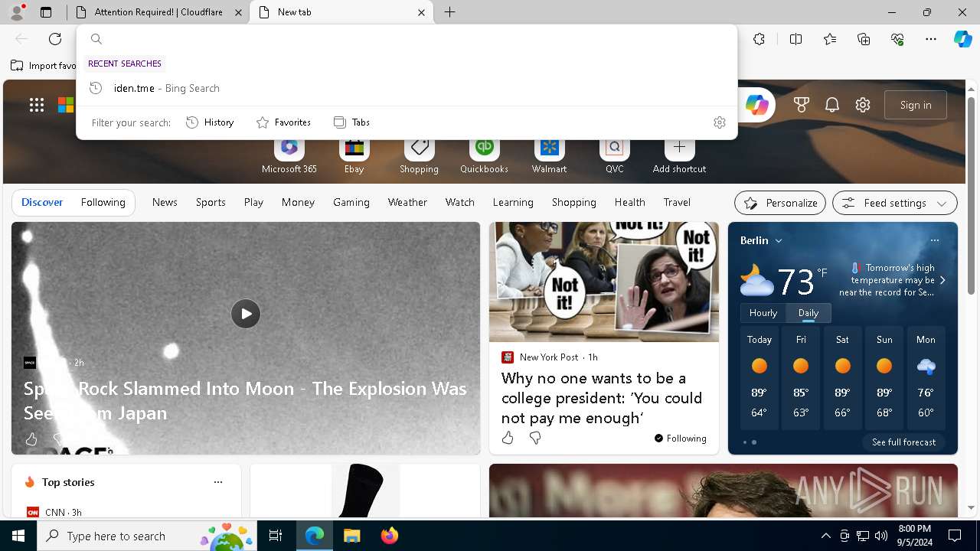Open the app launcher grid icon

coord(37,105)
